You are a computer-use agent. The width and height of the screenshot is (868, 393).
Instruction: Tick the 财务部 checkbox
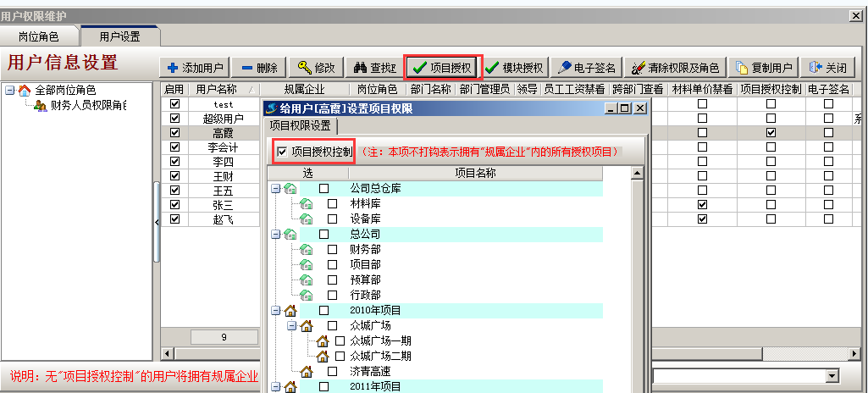tap(333, 249)
